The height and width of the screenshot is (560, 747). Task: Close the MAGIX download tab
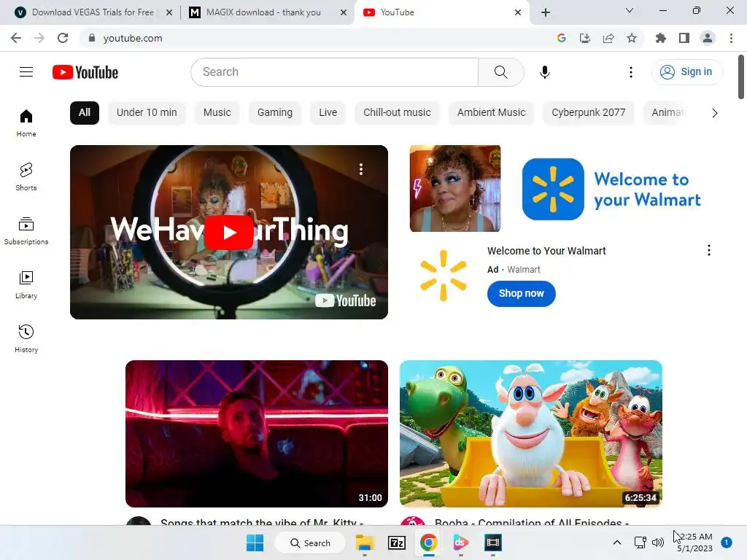[344, 12]
